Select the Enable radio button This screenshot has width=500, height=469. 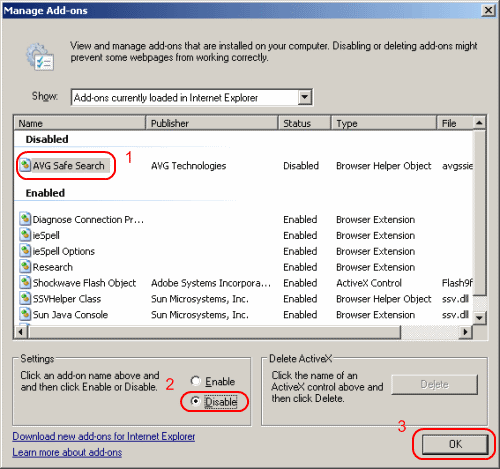(195, 381)
